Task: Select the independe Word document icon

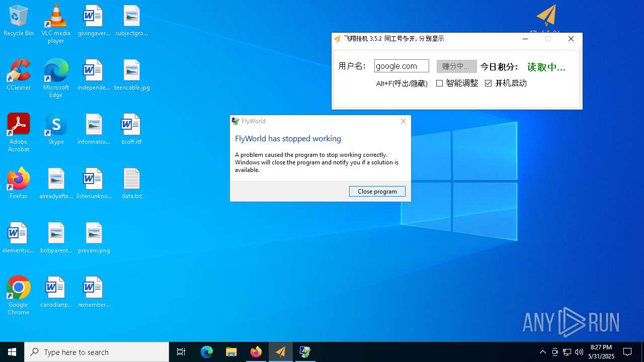Action: point(94,75)
